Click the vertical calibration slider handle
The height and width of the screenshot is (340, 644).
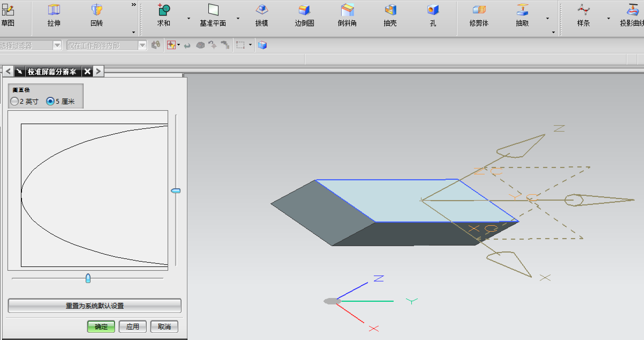176,191
